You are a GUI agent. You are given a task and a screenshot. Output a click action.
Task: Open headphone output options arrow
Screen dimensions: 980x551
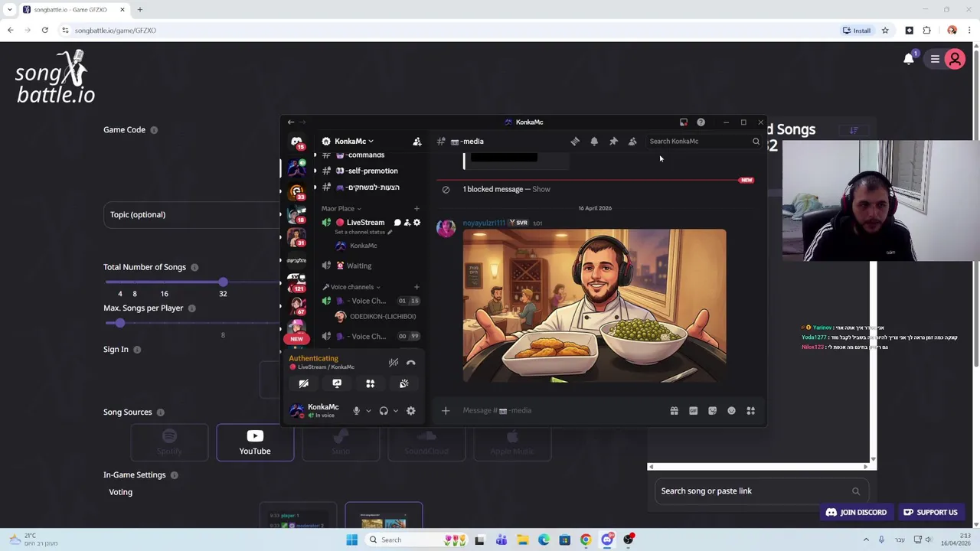(395, 411)
